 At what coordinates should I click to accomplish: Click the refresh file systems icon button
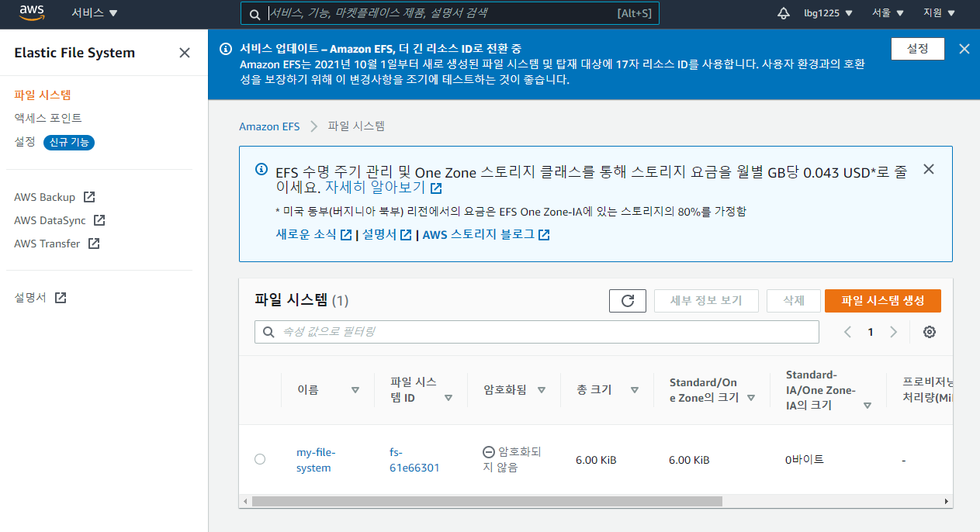coord(628,301)
